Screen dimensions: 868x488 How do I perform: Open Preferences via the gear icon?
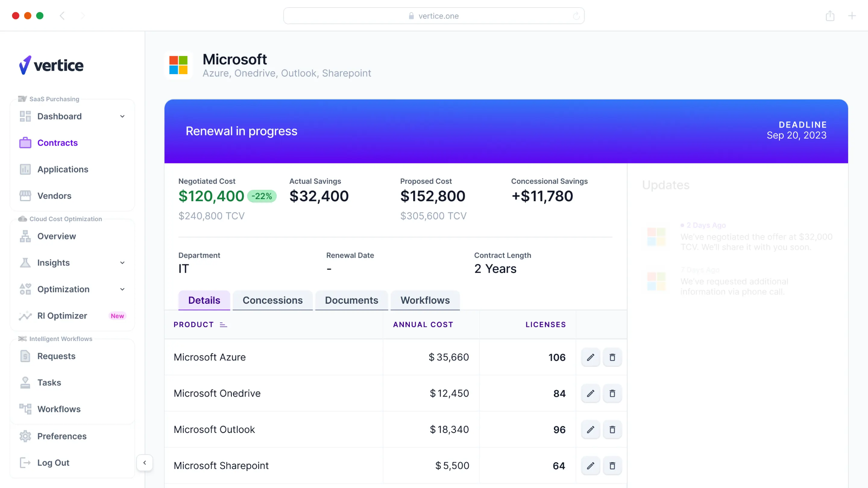point(25,436)
